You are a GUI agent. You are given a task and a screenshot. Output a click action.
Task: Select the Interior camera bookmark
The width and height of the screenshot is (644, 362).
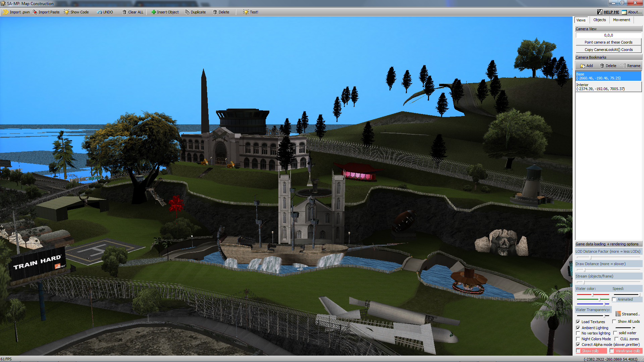coord(608,87)
